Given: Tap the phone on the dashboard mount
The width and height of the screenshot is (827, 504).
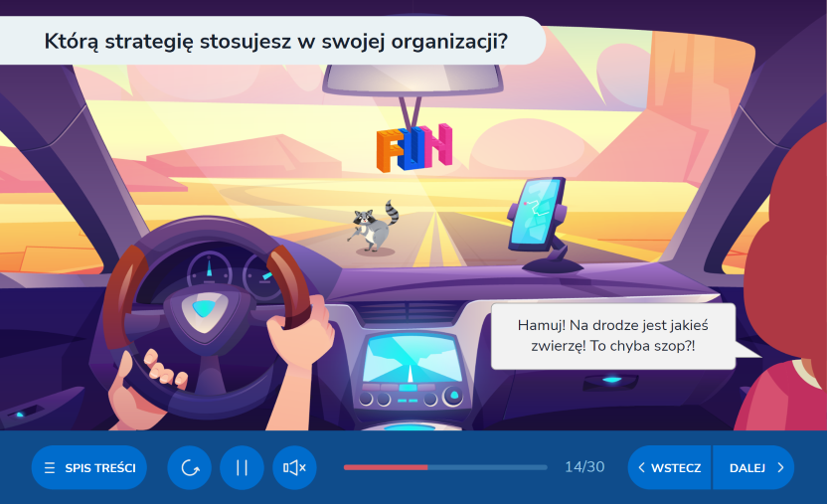Looking at the screenshot, I should 536,214.
